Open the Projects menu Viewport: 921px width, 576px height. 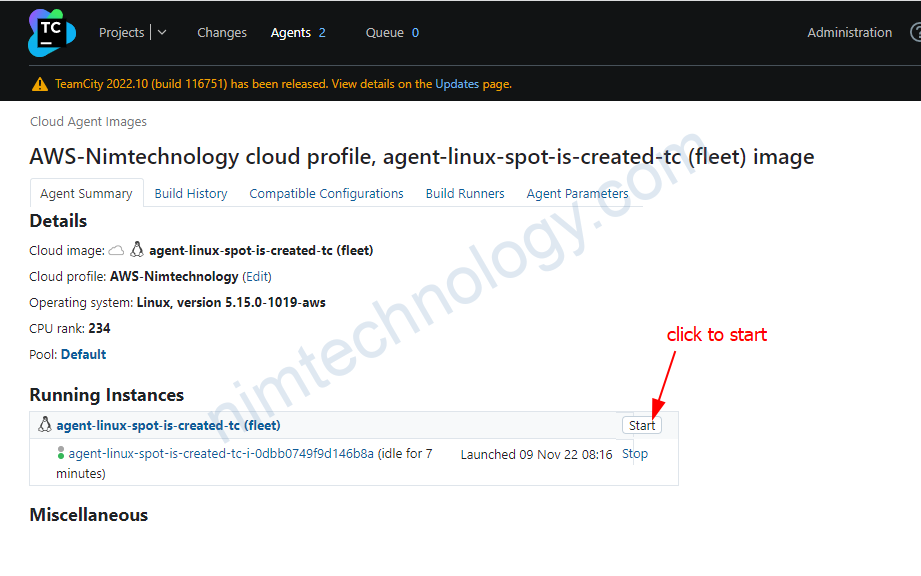pos(122,32)
